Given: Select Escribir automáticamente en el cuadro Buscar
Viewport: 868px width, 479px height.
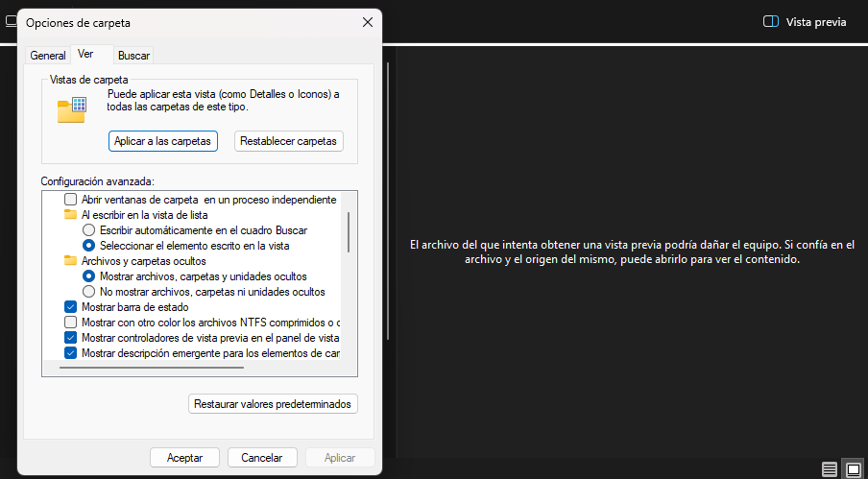Looking at the screenshot, I should (x=88, y=230).
